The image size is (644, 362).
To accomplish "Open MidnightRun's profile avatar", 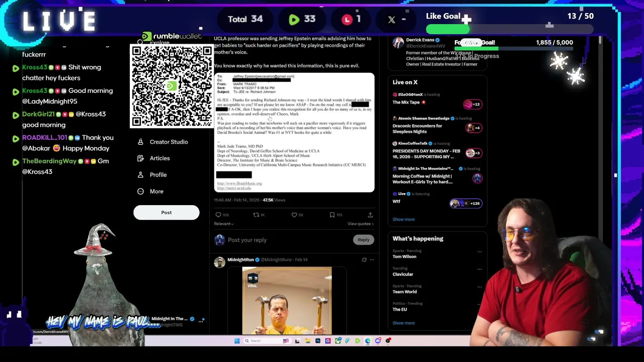I will (x=219, y=262).
